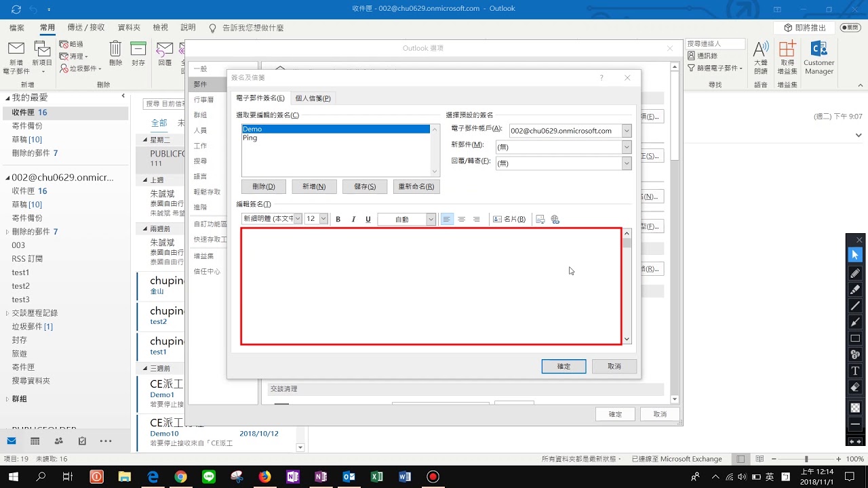Viewport: 868px width, 488px height.
Task: Click the insert picture icon in signature toolbar
Action: (x=540, y=219)
